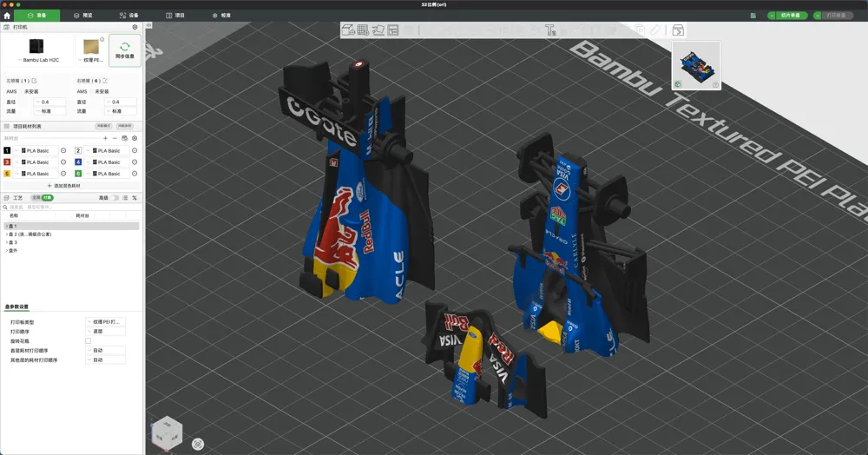This screenshot has width=868, height=455.
Task: Edit the left nozzle (1) settings icon
Action: coord(35,81)
